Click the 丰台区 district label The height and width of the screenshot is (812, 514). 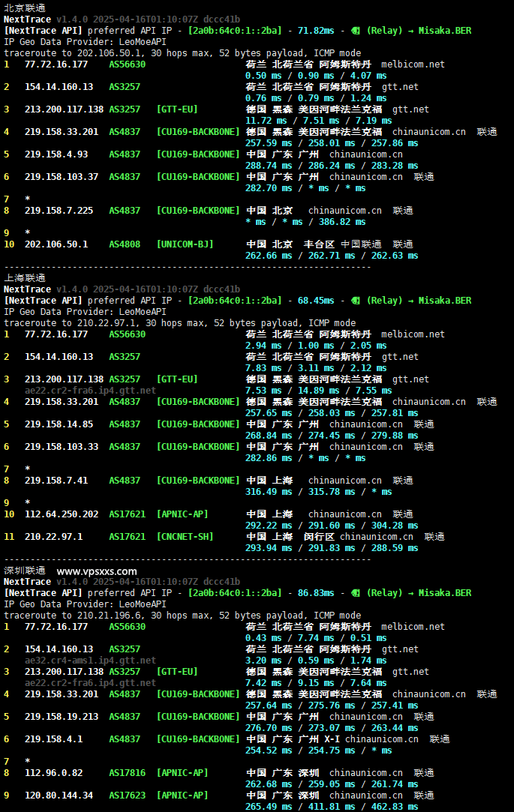pos(319,244)
